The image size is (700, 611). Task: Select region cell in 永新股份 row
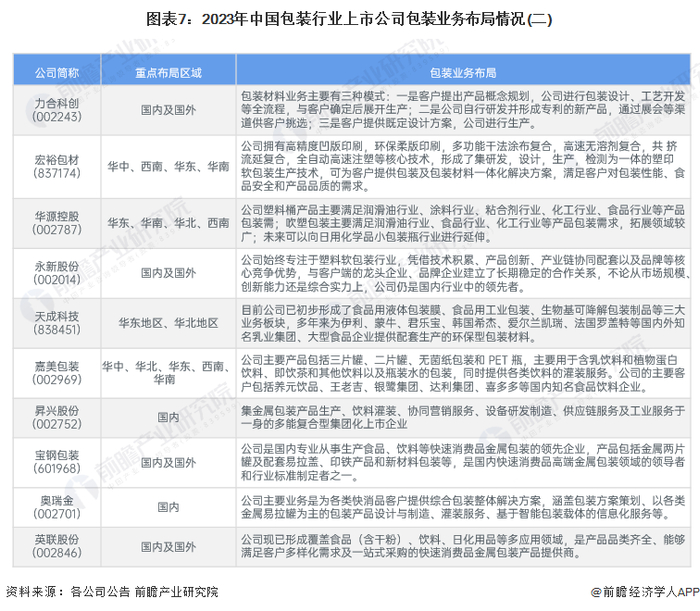point(168,273)
